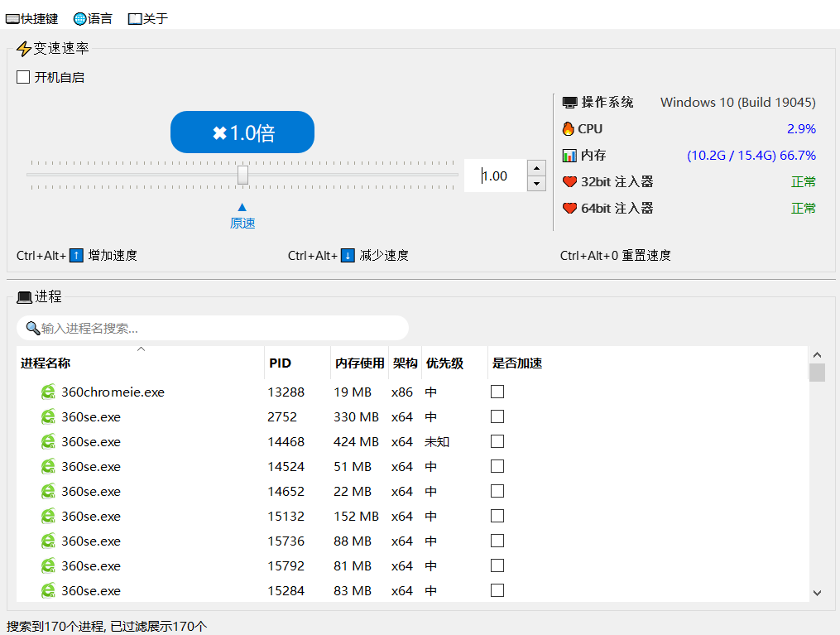Open the 关于 menu
The height and width of the screenshot is (635, 840).
click(x=147, y=18)
